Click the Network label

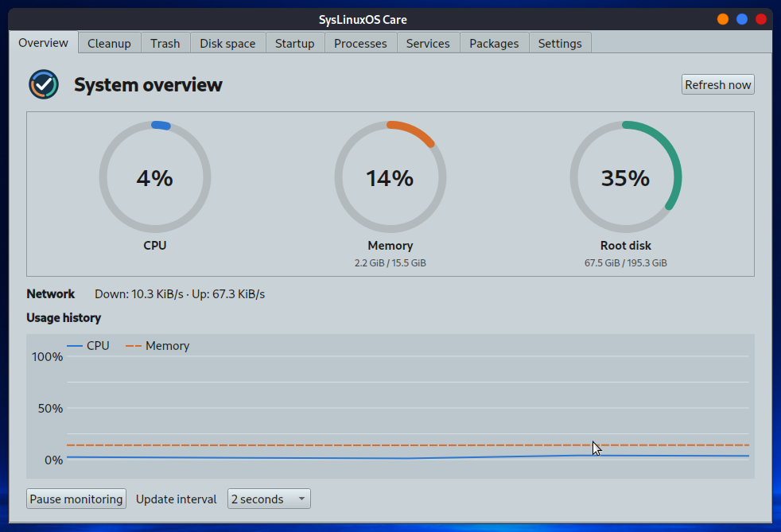pyautogui.click(x=50, y=294)
